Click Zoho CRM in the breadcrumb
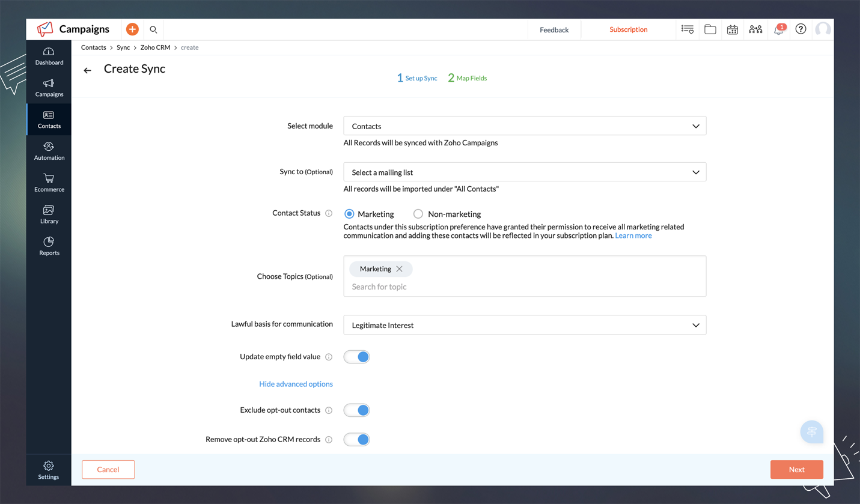 coord(155,47)
